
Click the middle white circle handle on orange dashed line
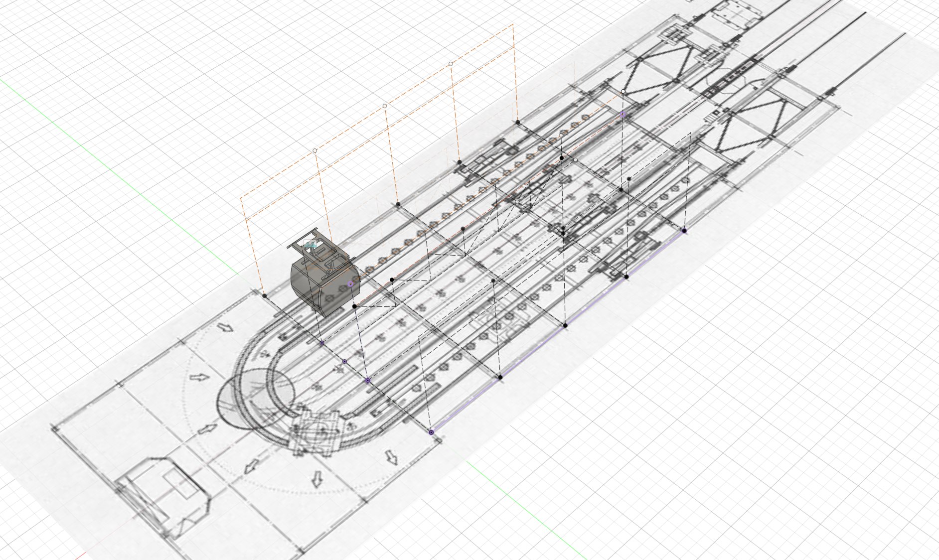385,106
